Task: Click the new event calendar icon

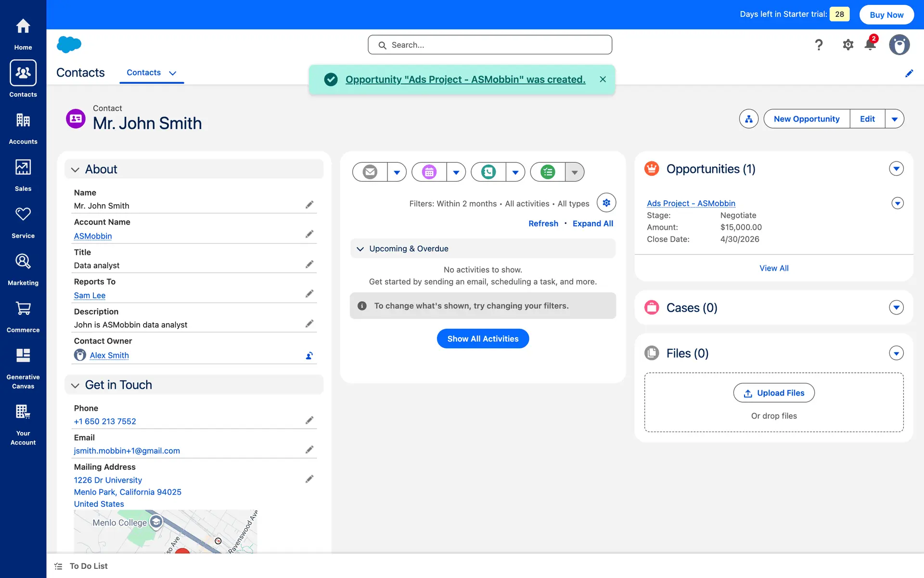Action: [x=429, y=172]
